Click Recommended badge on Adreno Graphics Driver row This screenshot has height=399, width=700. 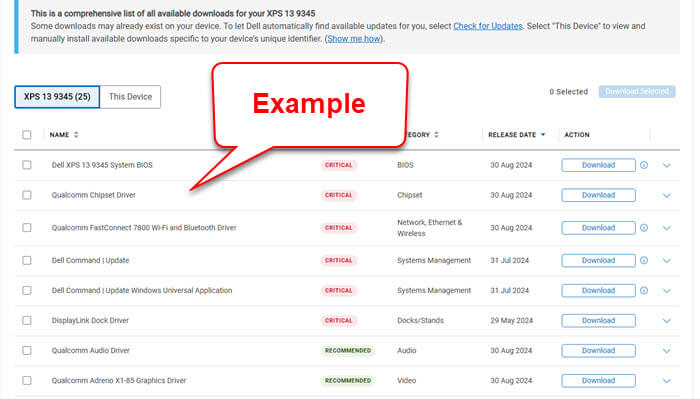(x=348, y=381)
